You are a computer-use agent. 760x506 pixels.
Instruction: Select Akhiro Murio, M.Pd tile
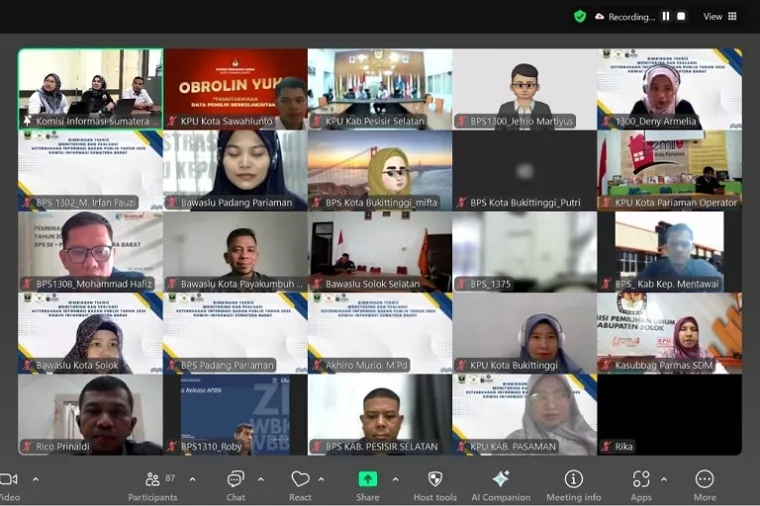pos(380,333)
